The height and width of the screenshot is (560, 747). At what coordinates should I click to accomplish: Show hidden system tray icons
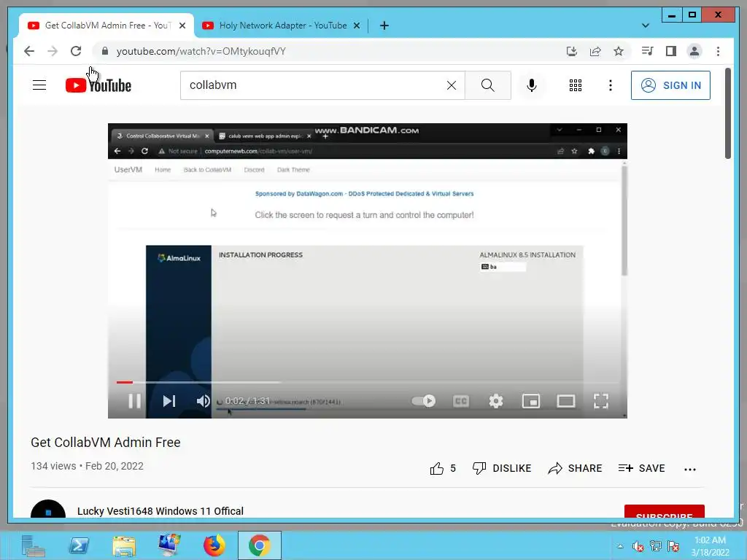click(620, 546)
